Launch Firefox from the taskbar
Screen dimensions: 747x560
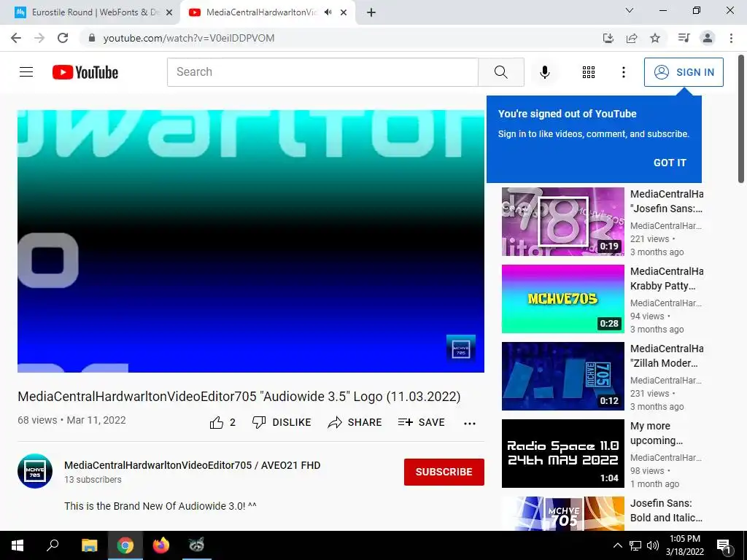click(x=160, y=545)
